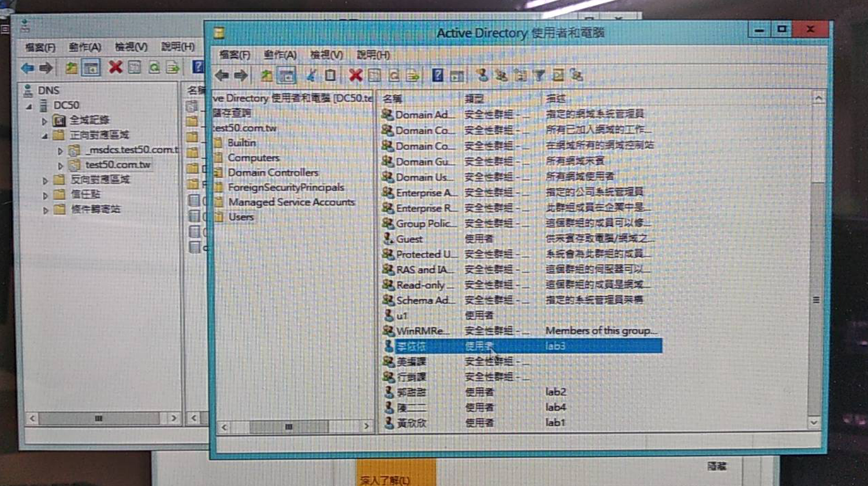Open 檢視(V) menu in Active Directory window

point(326,55)
